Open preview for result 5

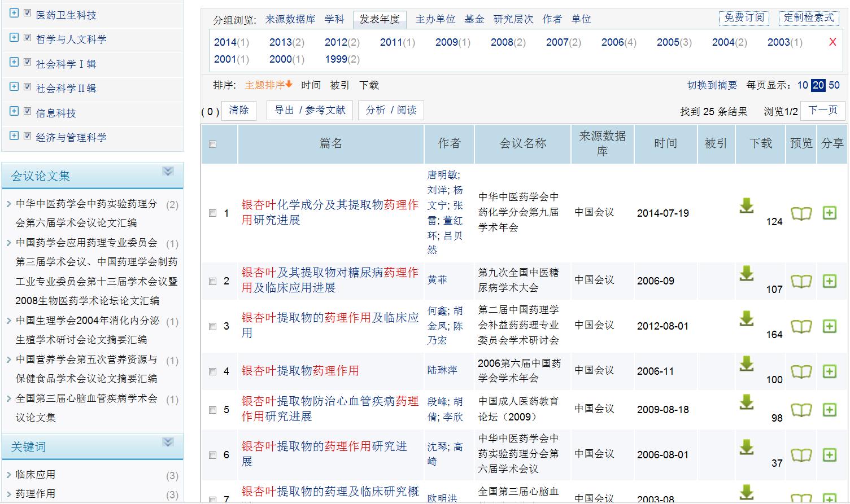tap(801, 410)
